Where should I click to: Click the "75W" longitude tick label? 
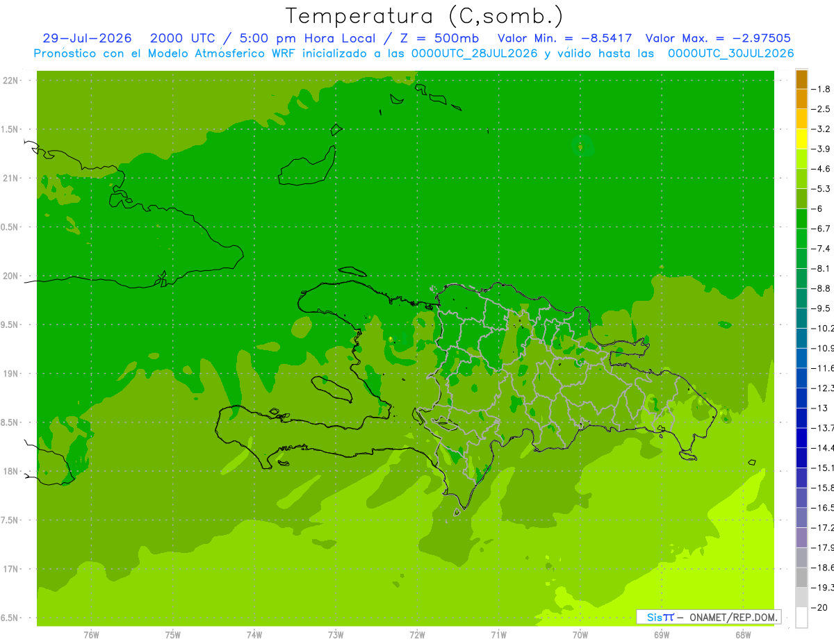(x=173, y=634)
